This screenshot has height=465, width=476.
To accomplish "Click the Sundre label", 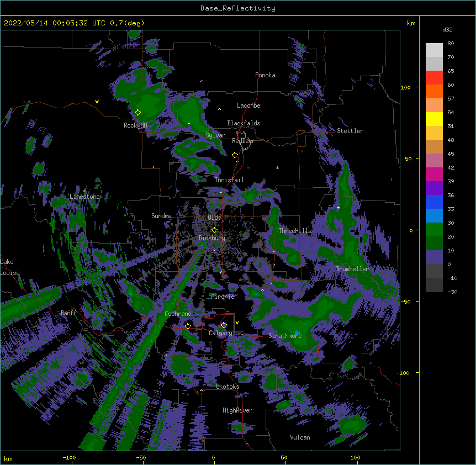I will click(x=161, y=216).
